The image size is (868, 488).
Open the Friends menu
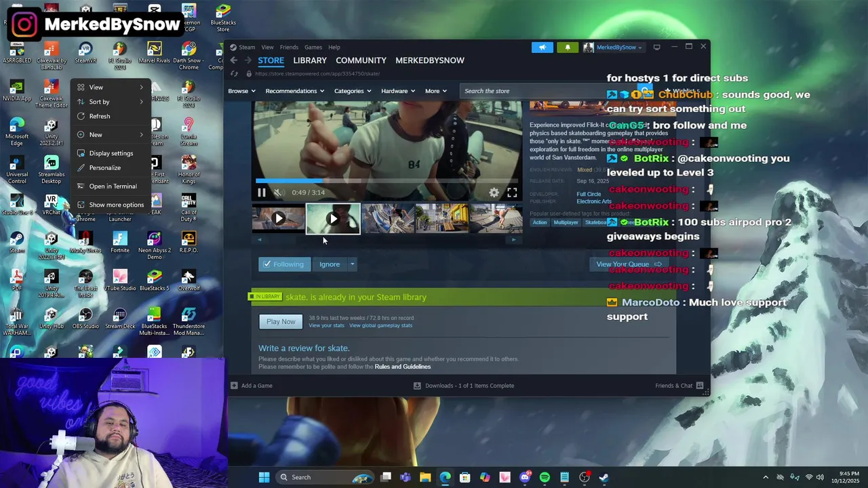tap(289, 47)
